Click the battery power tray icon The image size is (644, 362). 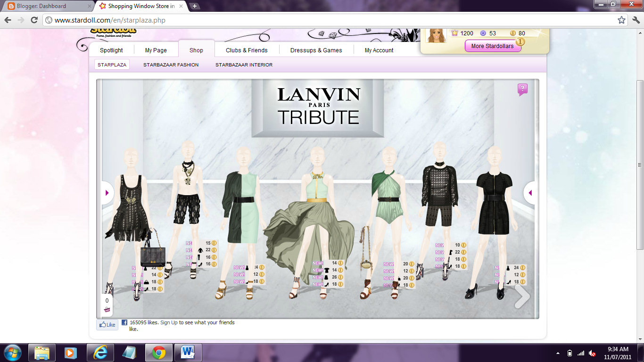[570, 353]
